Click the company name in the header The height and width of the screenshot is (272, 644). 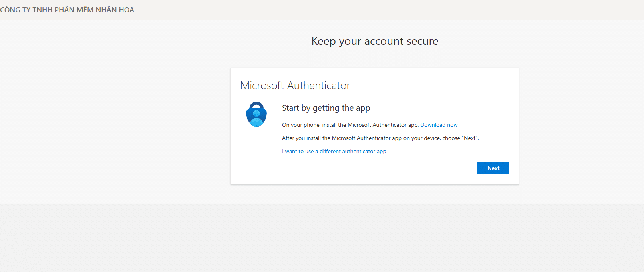pos(67,10)
